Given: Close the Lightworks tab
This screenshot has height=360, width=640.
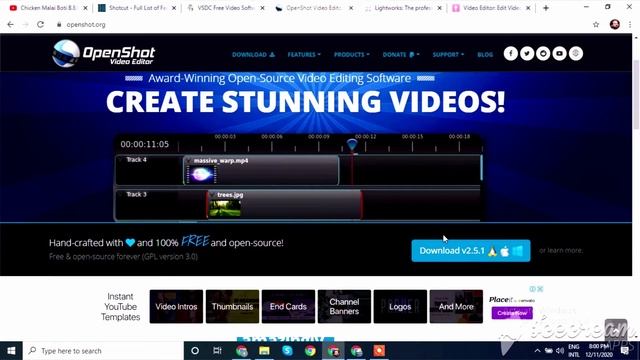Looking at the screenshot, I should coord(440,8).
